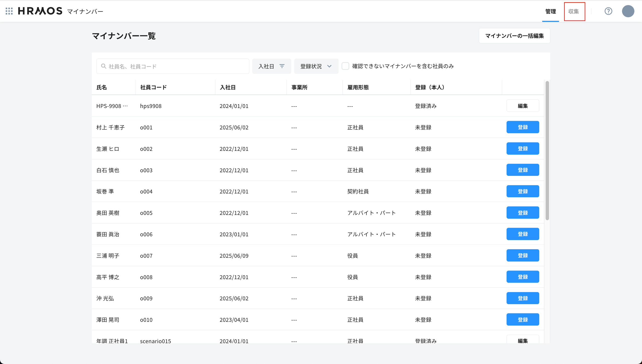Click the search magnifier icon
The image size is (642, 364).
tap(103, 66)
